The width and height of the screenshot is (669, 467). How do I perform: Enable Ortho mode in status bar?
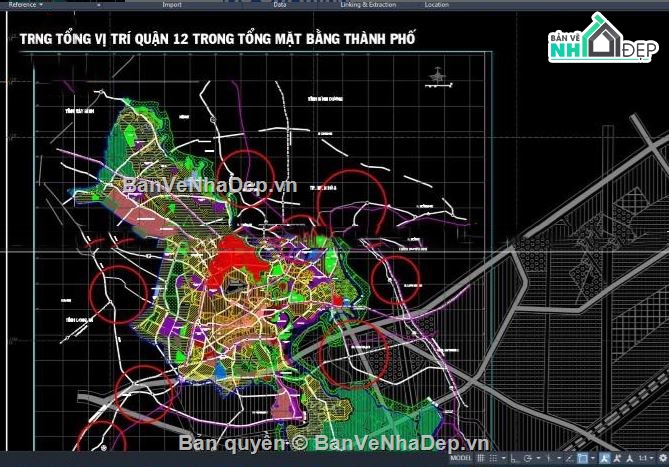[x=514, y=459]
